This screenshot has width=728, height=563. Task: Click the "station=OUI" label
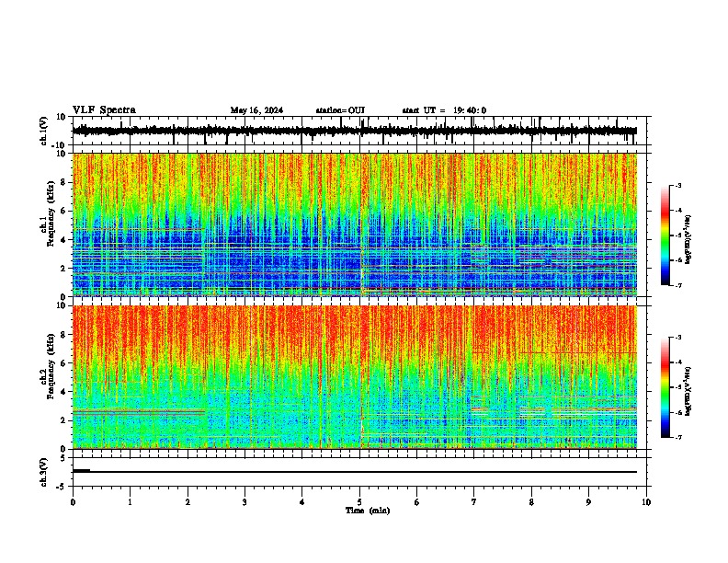340,110
